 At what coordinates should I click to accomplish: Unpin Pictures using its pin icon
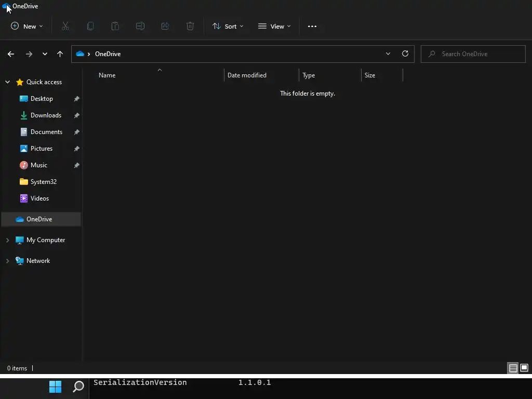[x=77, y=149]
